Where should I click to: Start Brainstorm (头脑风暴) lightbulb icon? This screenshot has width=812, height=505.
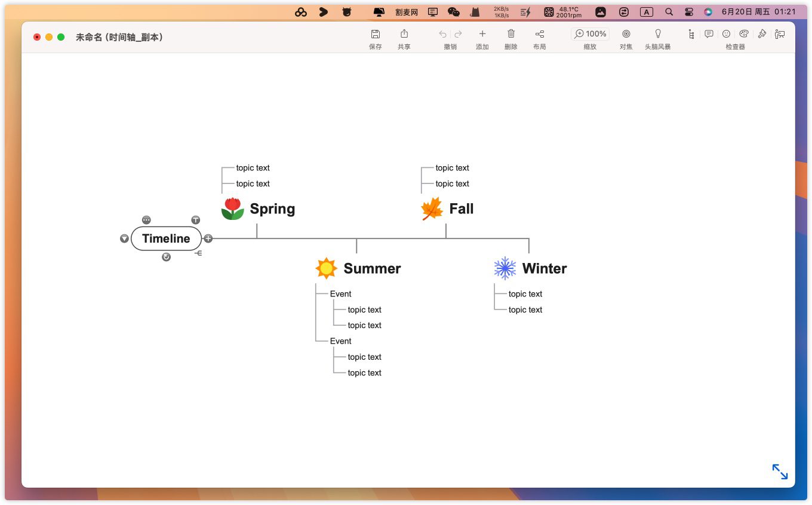(x=658, y=34)
